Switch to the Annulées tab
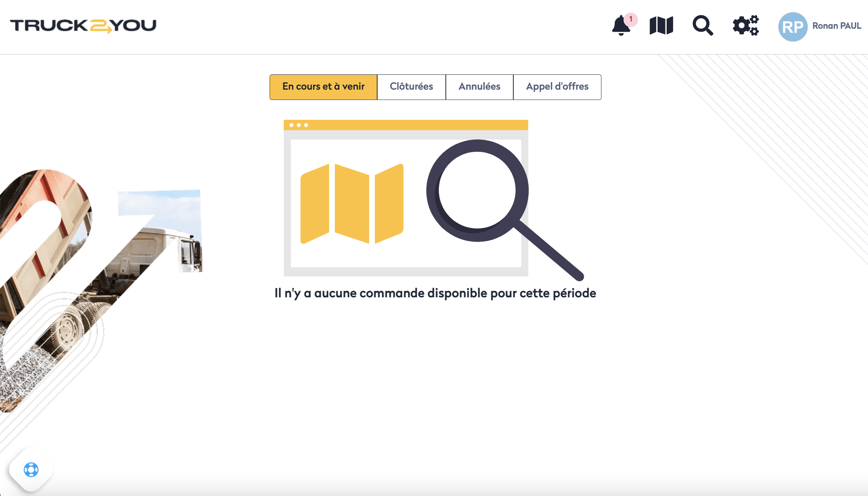Image resolution: width=868 pixels, height=496 pixels. point(479,87)
